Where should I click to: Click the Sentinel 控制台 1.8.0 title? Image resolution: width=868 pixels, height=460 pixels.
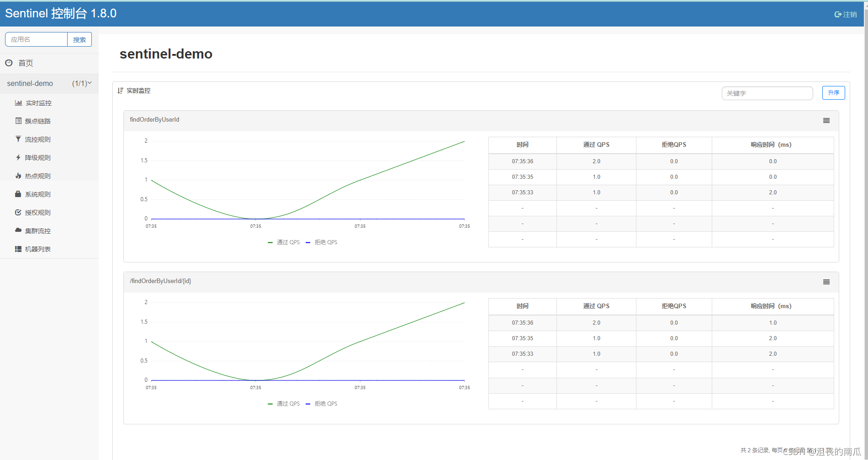(x=61, y=13)
